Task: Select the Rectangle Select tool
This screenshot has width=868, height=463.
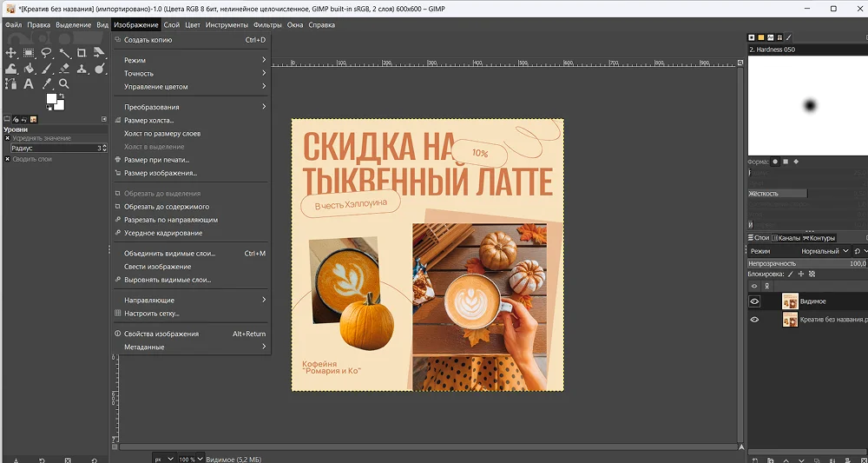Action: tap(29, 53)
